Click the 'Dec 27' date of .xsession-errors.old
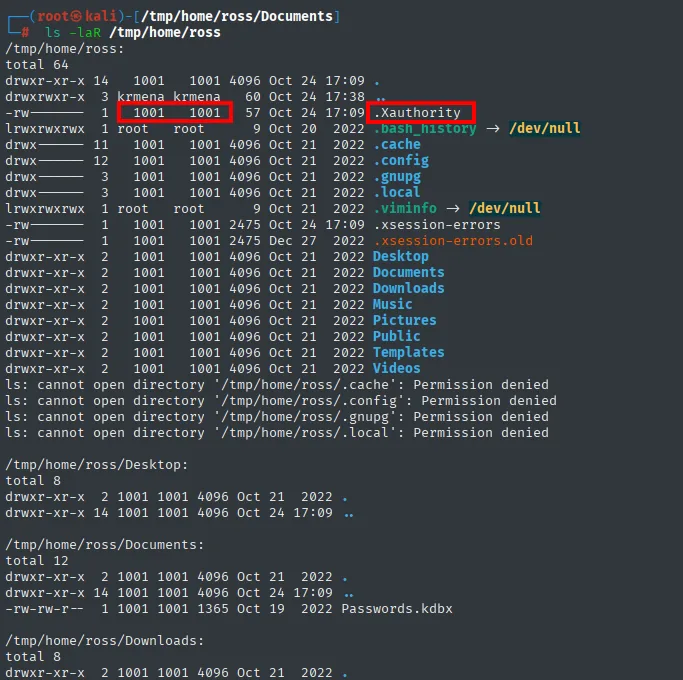The image size is (683, 680). point(293,241)
